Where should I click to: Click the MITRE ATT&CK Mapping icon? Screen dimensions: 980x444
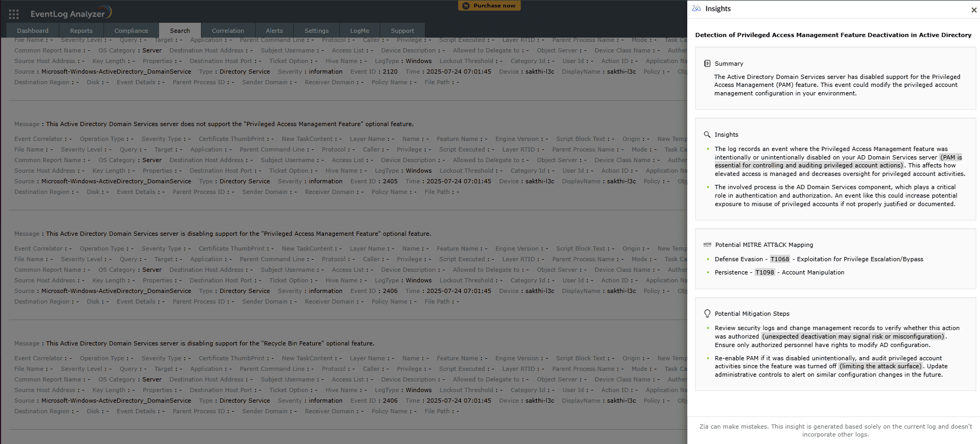click(707, 245)
